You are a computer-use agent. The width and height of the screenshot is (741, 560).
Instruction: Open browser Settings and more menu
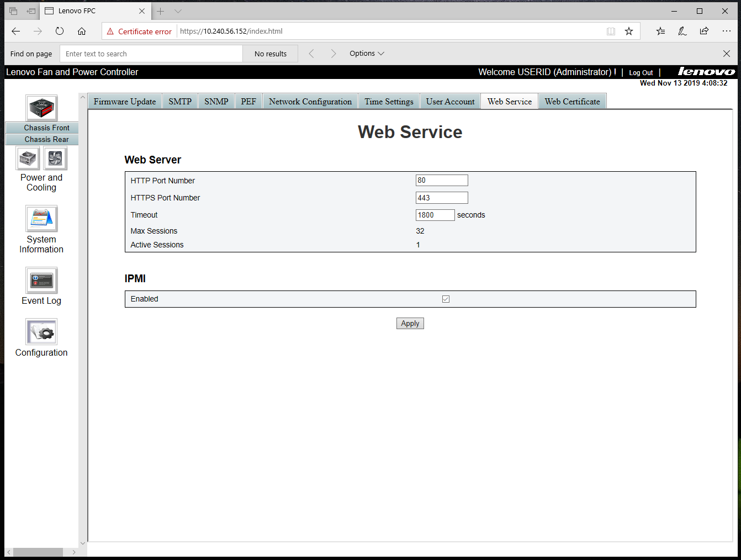(726, 31)
